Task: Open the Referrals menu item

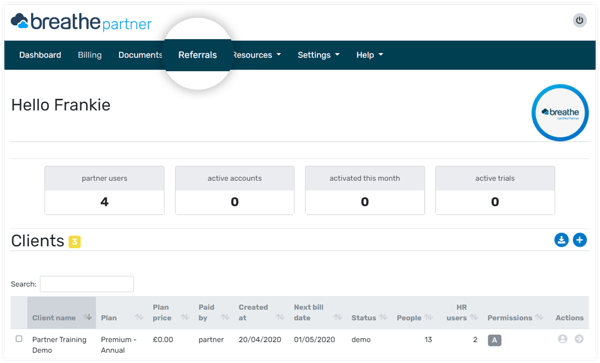Action: [197, 55]
